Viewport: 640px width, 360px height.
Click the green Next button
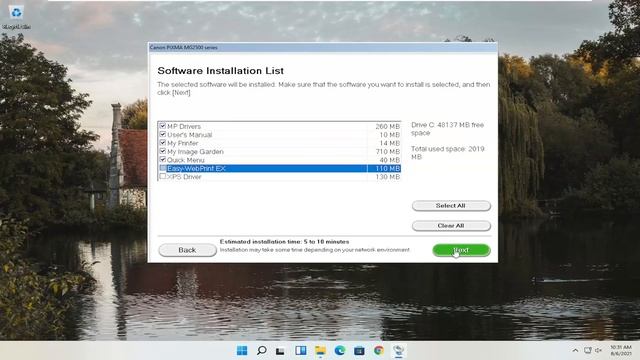[x=461, y=250]
